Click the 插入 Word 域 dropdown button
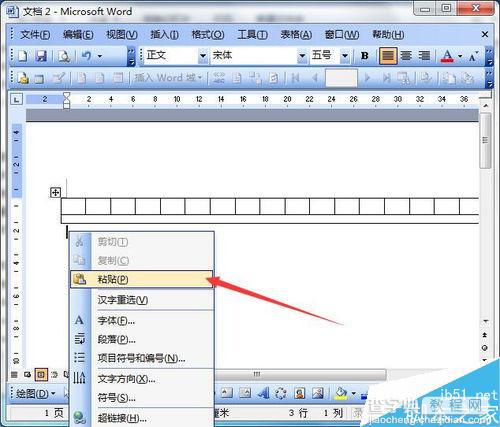The height and width of the screenshot is (427, 500). tap(168, 78)
